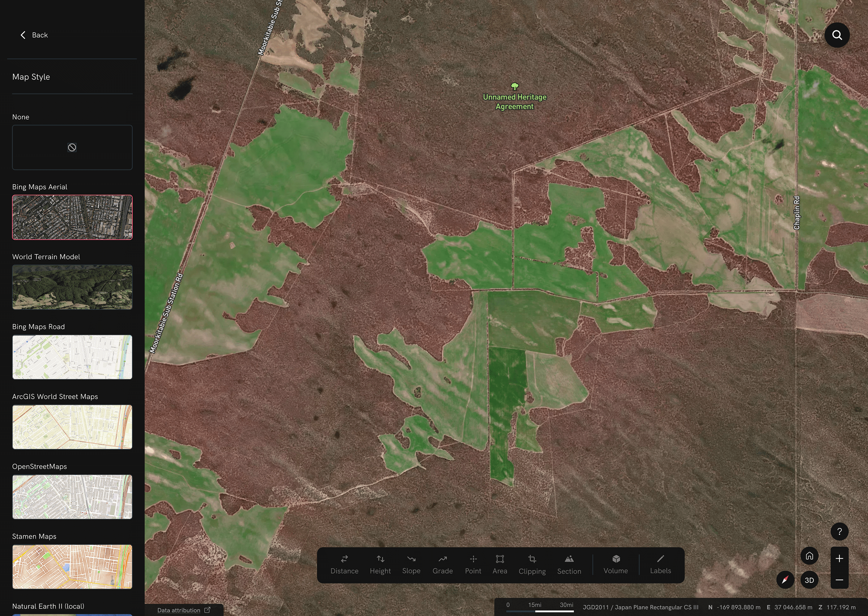Image resolution: width=868 pixels, height=616 pixels.
Task: Go to home view
Action: coord(809,556)
